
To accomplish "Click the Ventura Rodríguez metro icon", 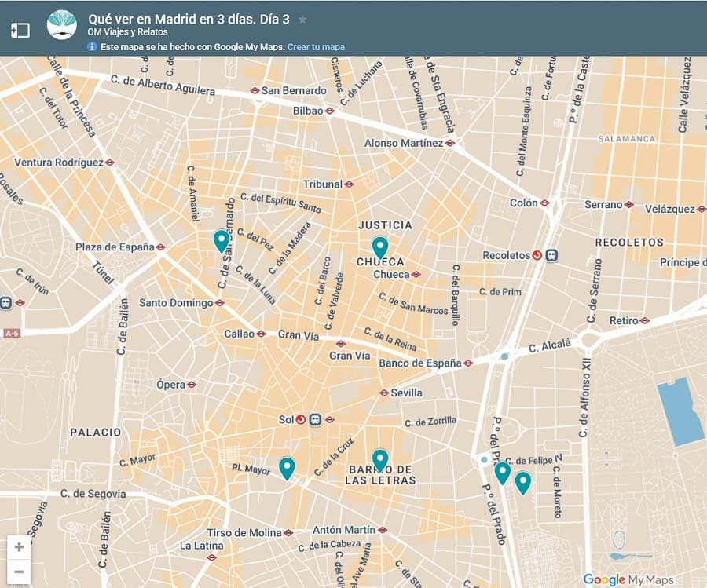I will click(109, 163).
